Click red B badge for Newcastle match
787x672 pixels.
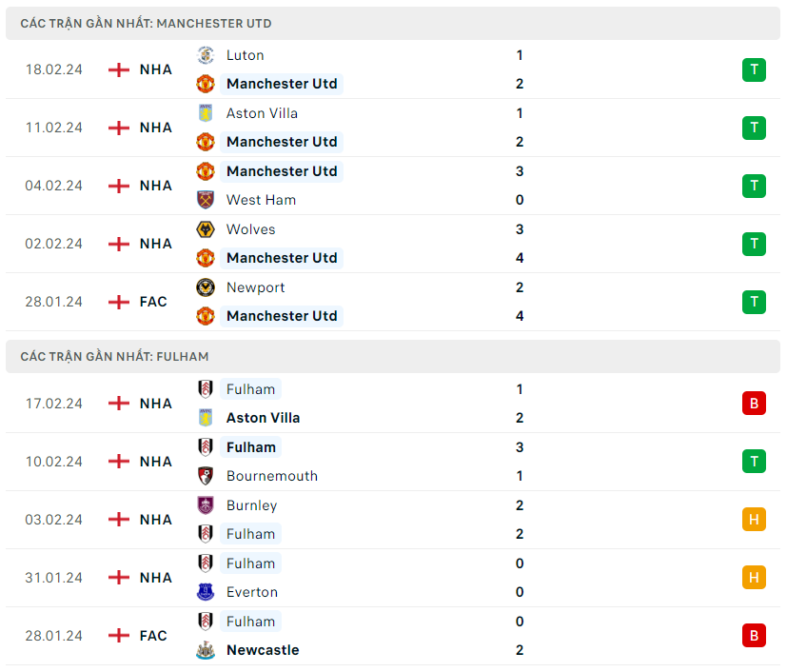(754, 636)
